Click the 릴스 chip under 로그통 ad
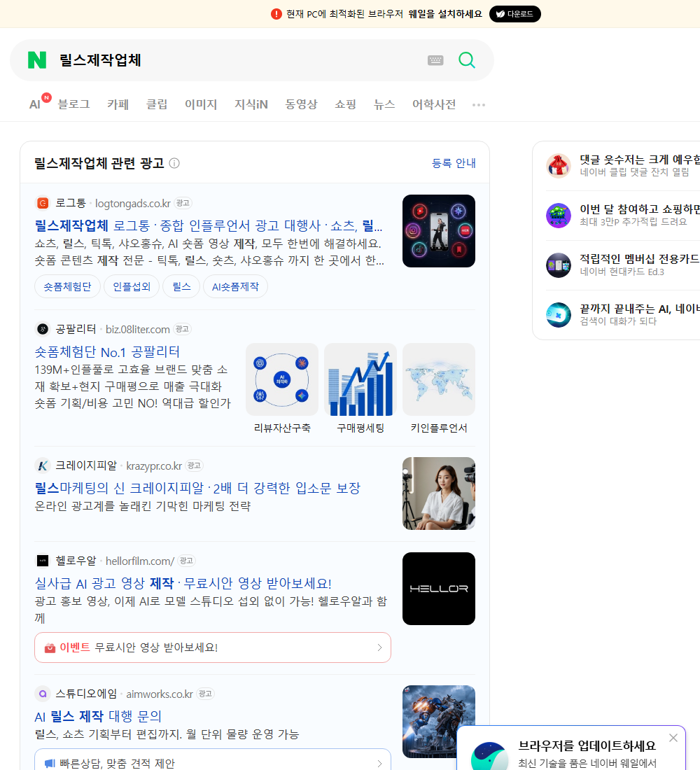 (181, 287)
